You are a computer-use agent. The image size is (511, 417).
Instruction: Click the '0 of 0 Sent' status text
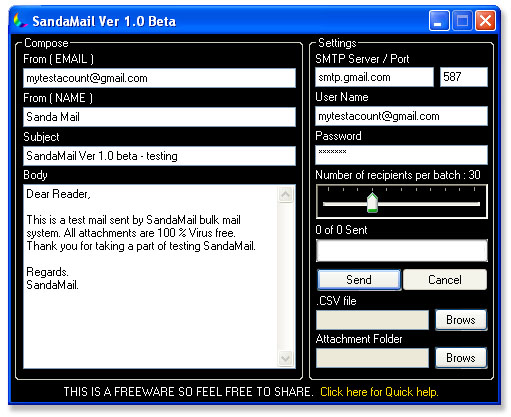[341, 230]
